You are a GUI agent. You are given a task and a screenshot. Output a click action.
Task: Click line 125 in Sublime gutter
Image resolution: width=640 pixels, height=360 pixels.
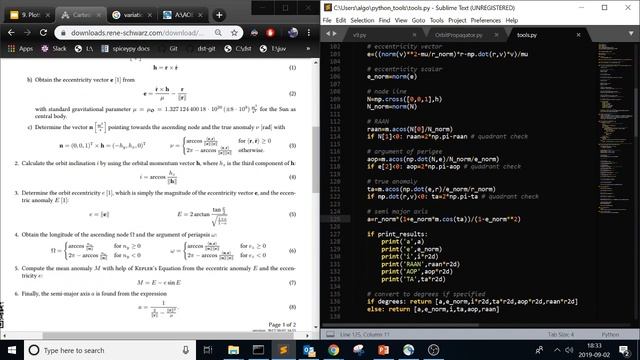click(x=335, y=219)
